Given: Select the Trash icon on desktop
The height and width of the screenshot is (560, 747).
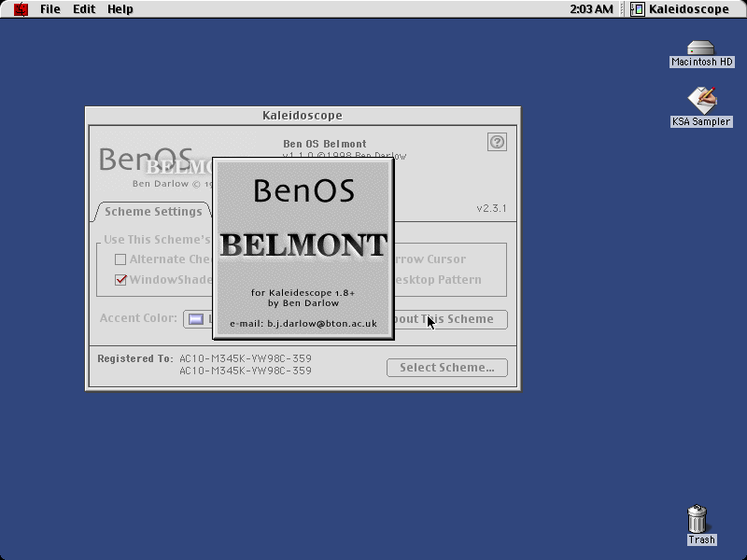Looking at the screenshot, I should click(x=698, y=519).
